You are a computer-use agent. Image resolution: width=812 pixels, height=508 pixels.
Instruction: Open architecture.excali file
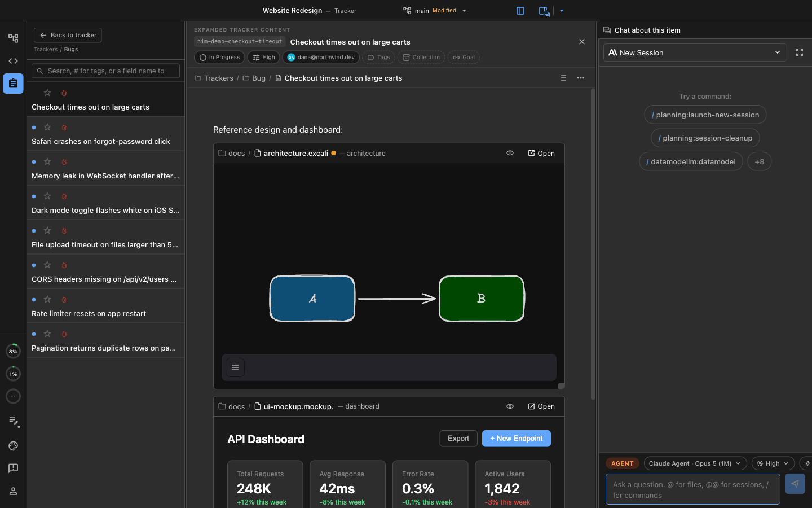(x=541, y=153)
